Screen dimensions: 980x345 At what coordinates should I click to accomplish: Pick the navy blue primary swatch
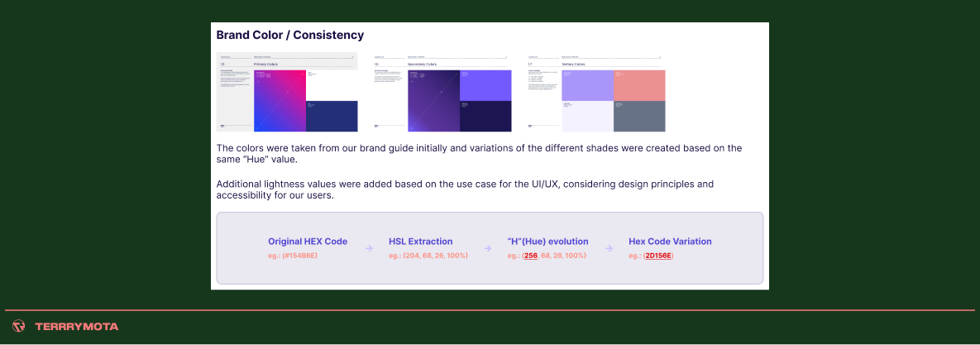click(332, 117)
